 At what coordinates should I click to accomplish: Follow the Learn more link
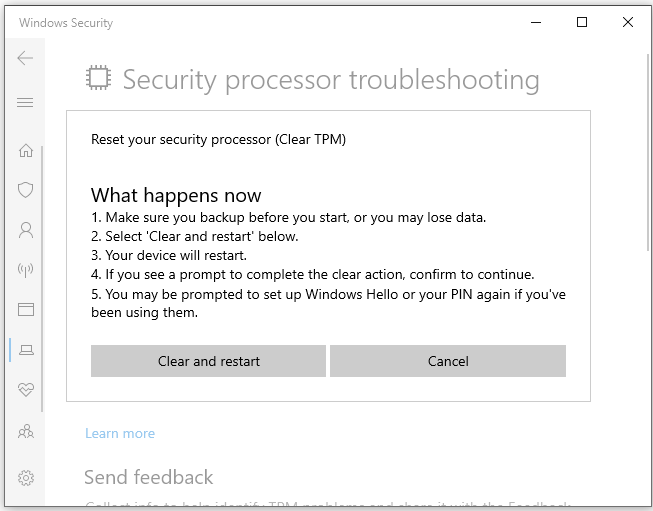(x=120, y=433)
